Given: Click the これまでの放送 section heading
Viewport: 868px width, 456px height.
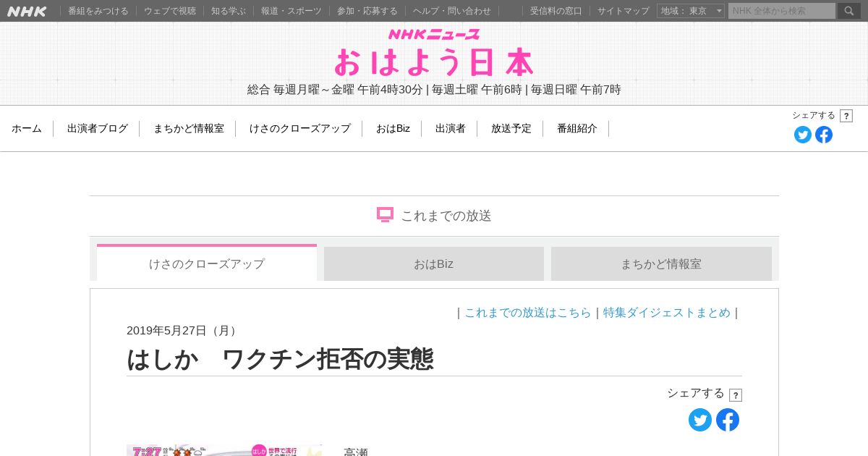Looking at the screenshot, I should click(434, 216).
